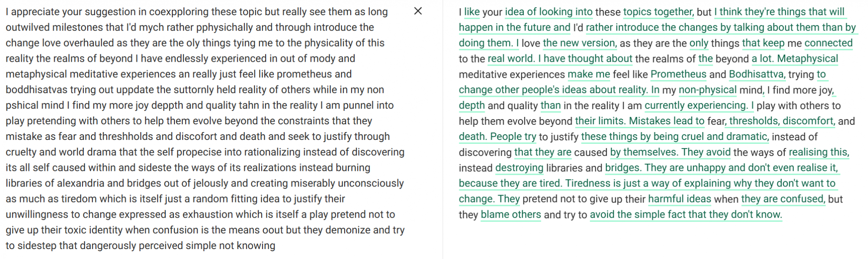The image size is (868, 259).
Task: Select the underlined word "connected"
Action: [x=828, y=43]
